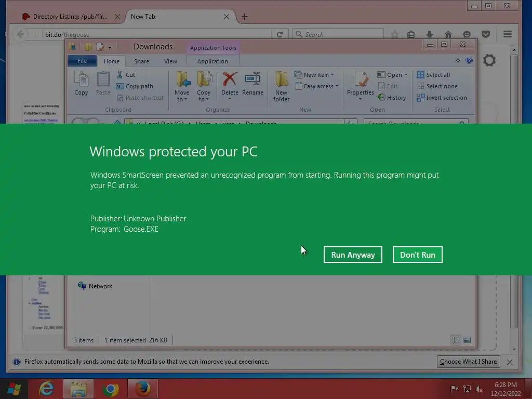
Task: Open Firefox downloads arrow icon
Action: [x=430, y=34]
